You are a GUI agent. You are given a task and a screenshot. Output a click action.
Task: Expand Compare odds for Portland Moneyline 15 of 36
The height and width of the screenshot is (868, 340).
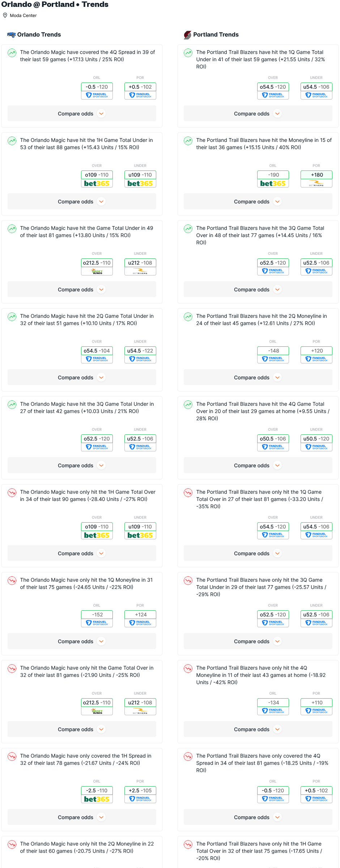pos(258,202)
